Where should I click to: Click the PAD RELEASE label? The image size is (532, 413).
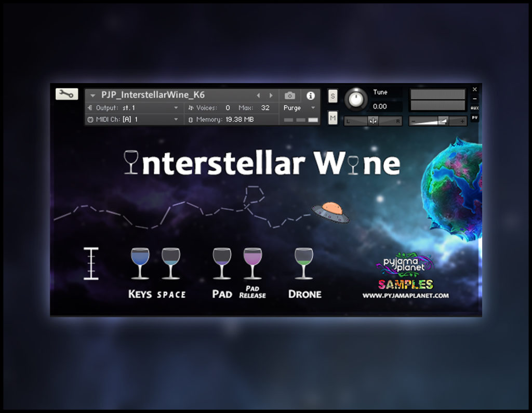[252, 292]
